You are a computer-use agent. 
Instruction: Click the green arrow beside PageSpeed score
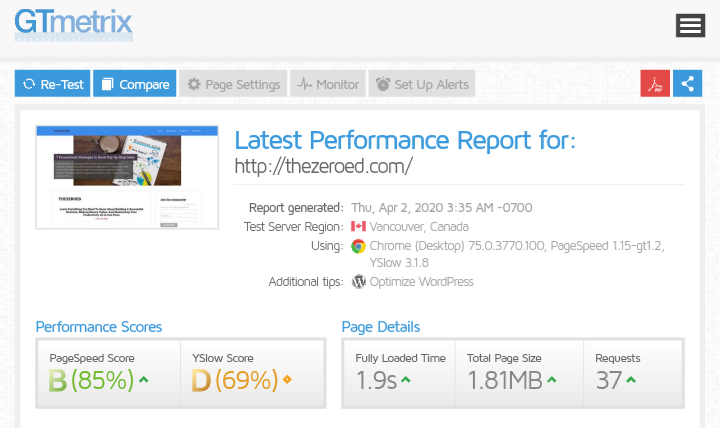(144, 379)
